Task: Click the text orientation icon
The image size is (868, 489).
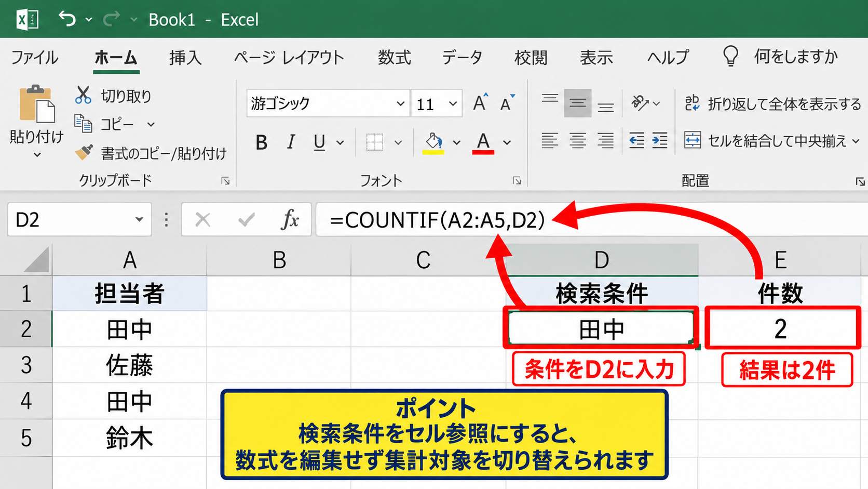Action: (640, 103)
